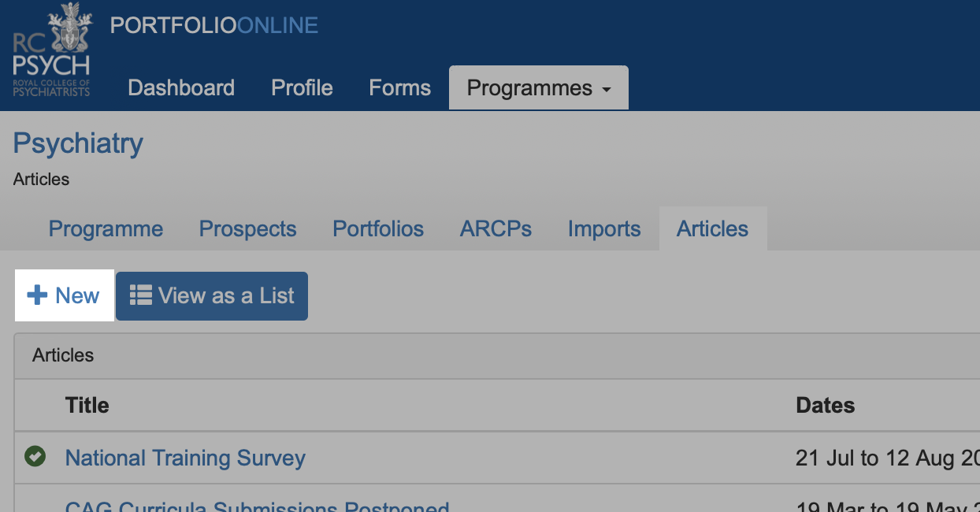The width and height of the screenshot is (980, 512).
Task: Open the National Training Survey article
Action: click(185, 458)
